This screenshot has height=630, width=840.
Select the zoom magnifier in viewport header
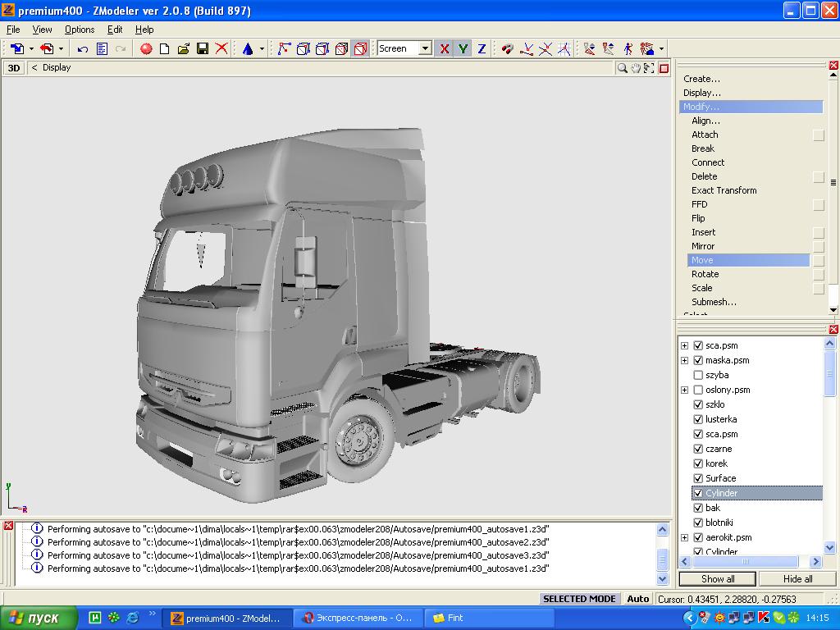623,68
